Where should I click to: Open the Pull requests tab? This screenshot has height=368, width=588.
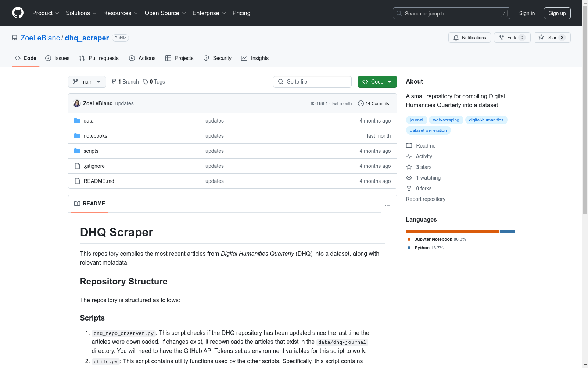click(x=99, y=58)
